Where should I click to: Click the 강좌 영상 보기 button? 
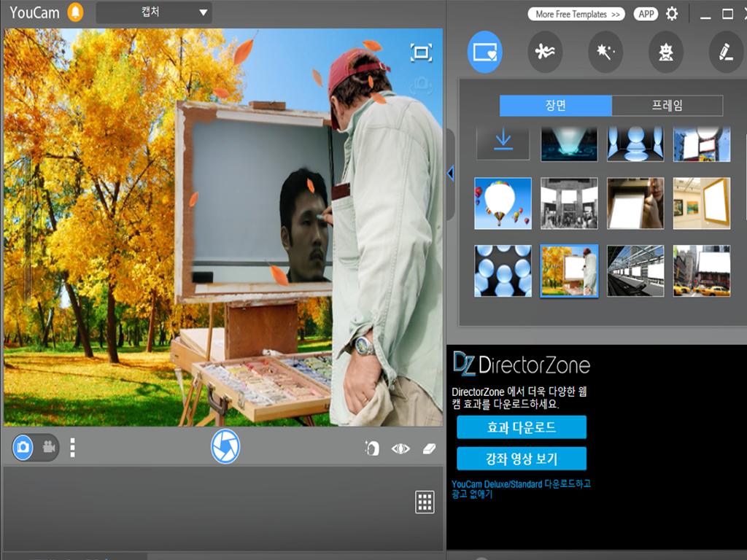click(x=522, y=459)
